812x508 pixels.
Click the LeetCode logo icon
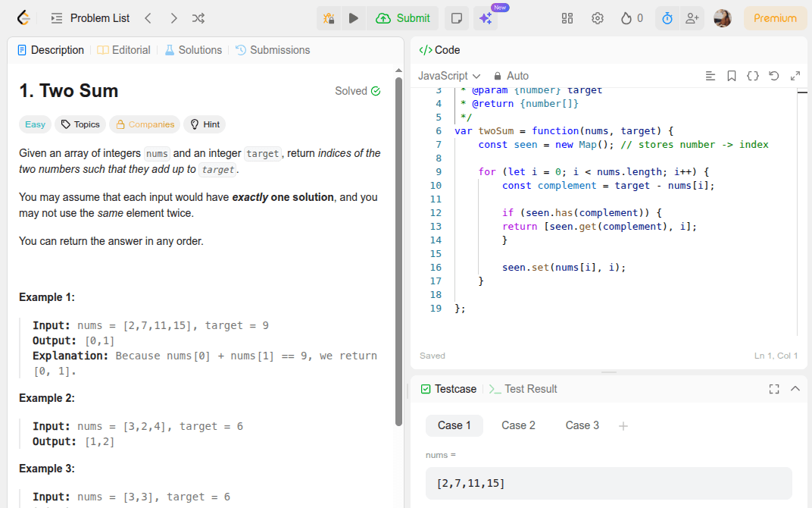(23, 18)
